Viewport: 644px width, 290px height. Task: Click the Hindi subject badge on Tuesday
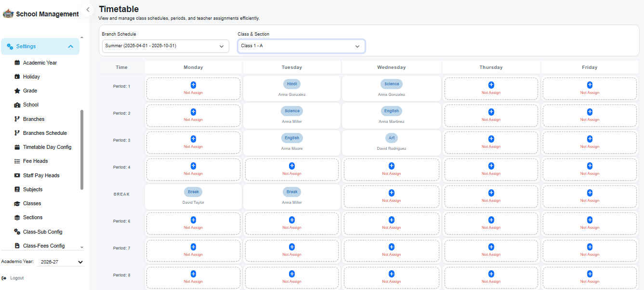point(292,84)
